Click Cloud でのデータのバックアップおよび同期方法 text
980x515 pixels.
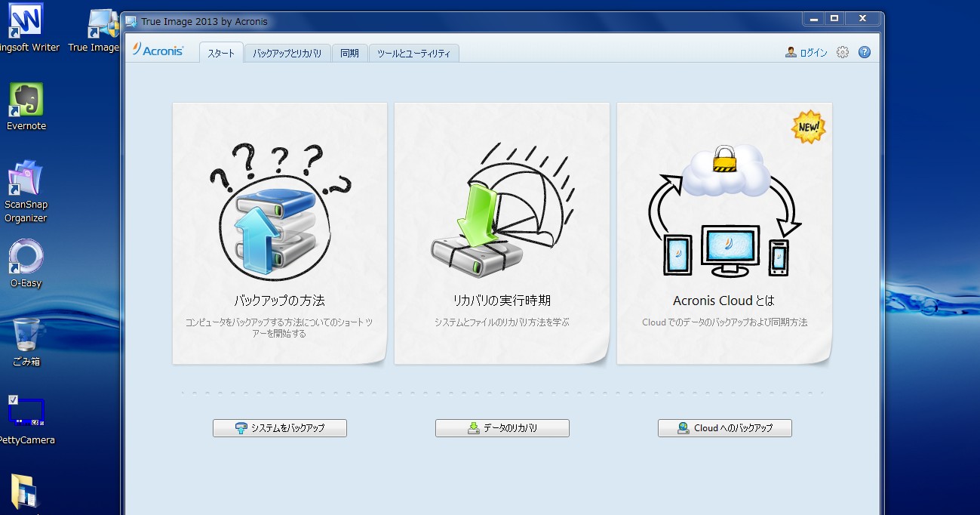(x=724, y=322)
